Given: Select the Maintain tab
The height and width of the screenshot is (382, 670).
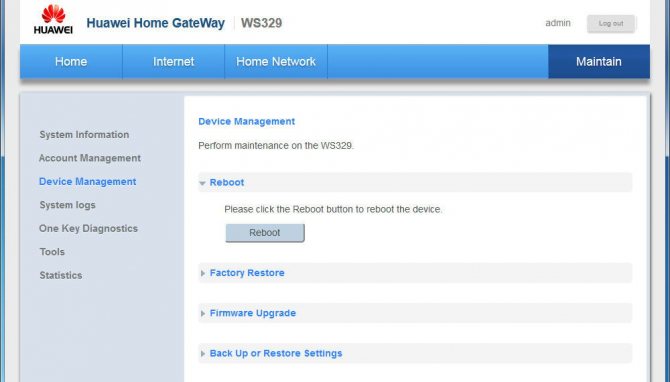Looking at the screenshot, I should point(599,62).
